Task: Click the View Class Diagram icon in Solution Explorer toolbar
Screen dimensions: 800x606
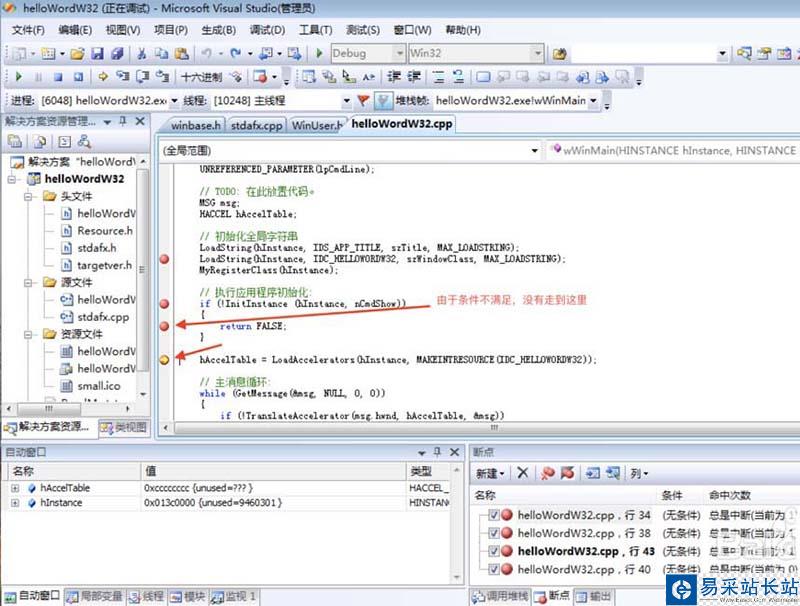Action: tap(84, 142)
